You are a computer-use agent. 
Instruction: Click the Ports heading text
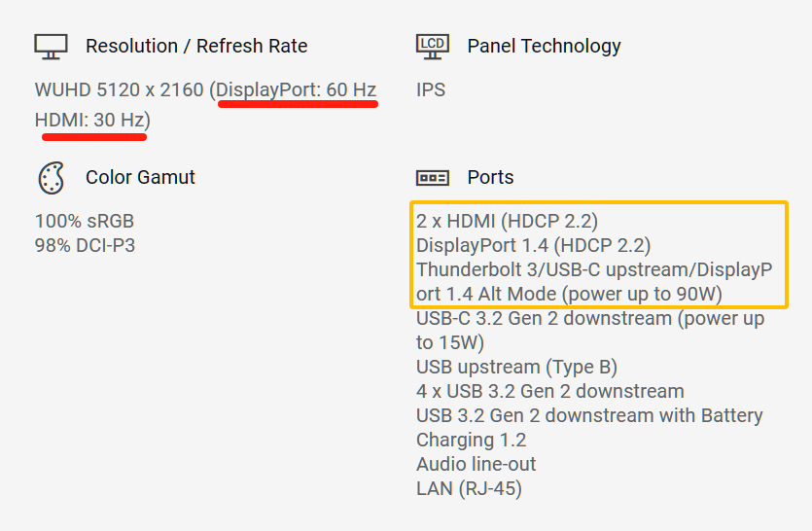490,177
